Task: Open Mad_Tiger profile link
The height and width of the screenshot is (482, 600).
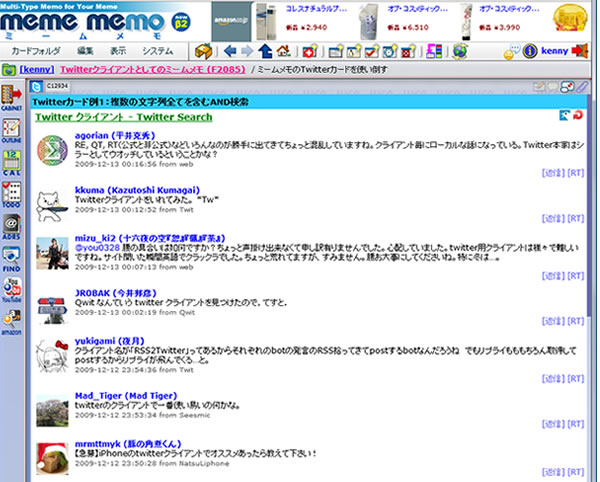Action: point(126,396)
